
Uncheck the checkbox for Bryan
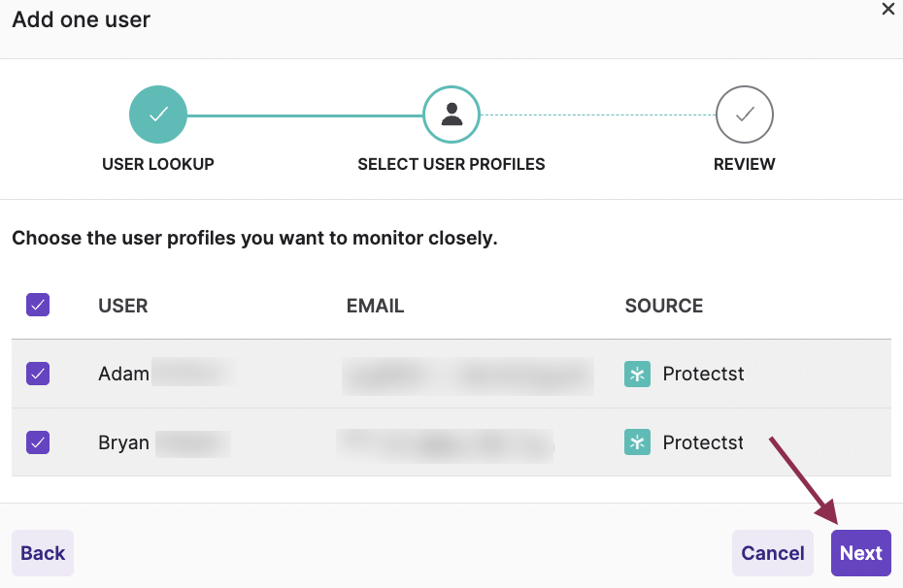point(38,442)
